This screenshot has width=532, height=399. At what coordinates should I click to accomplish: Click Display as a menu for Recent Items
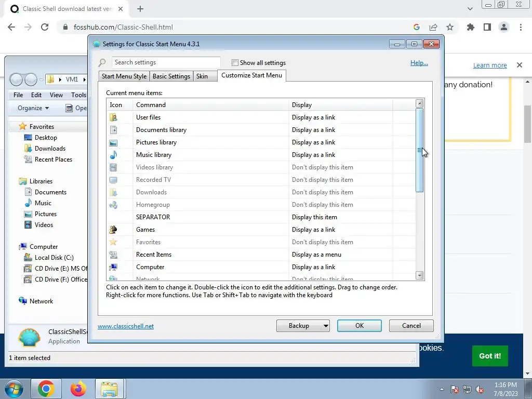coord(316,255)
